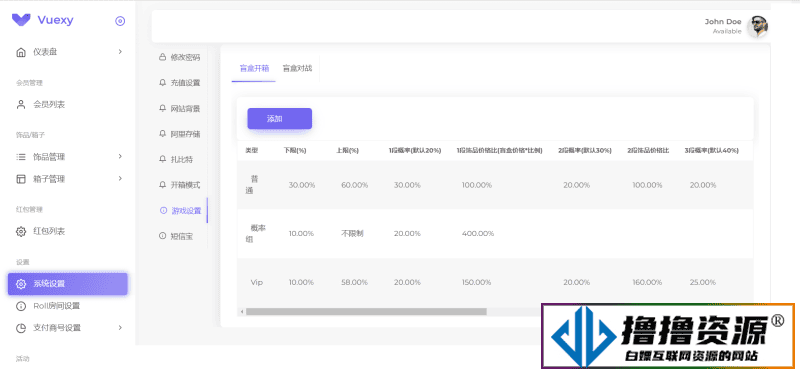The width and height of the screenshot is (800, 369).
Task: Toggle the sidebar collapse radio icon
Action: click(x=120, y=21)
